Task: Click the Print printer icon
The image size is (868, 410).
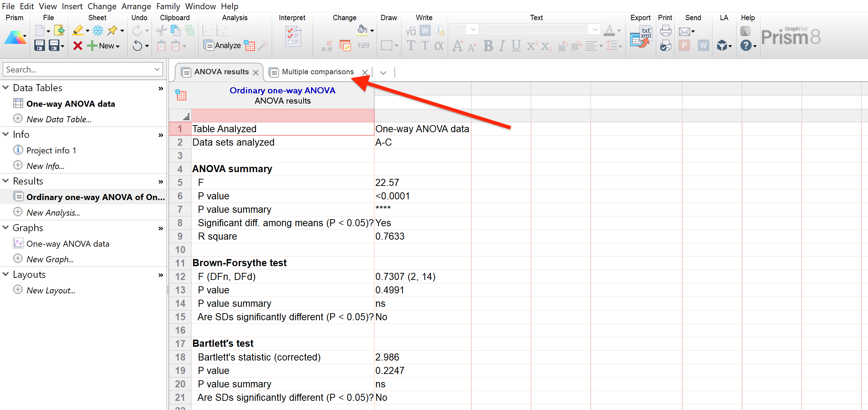Action: 665,31
